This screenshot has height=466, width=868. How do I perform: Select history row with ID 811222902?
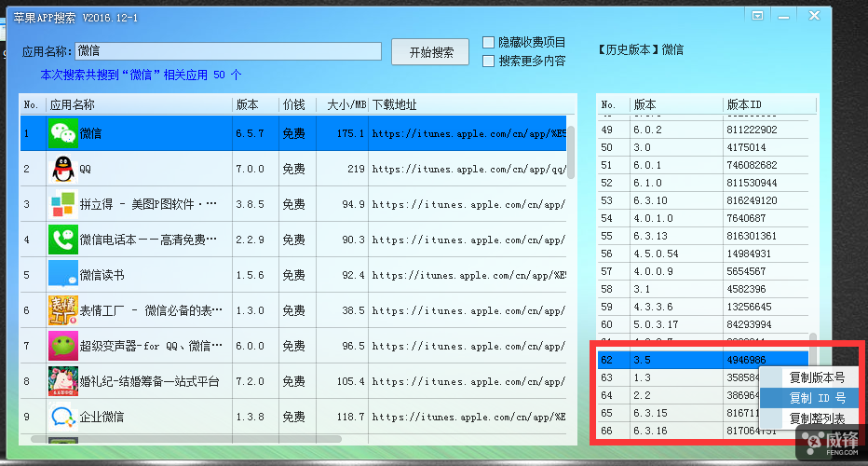pos(703,130)
